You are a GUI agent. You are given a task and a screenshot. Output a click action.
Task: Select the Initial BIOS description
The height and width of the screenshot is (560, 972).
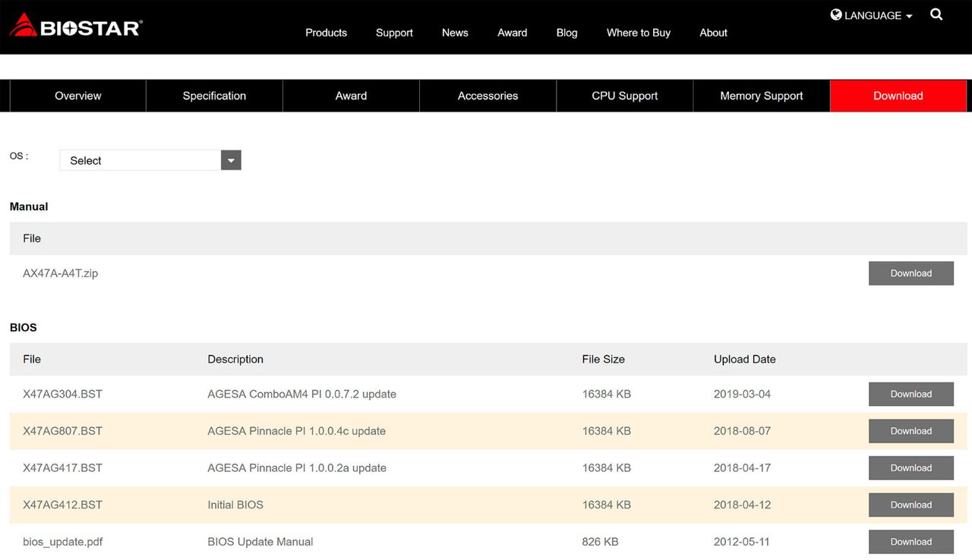pyautogui.click(x=235, y=505)
